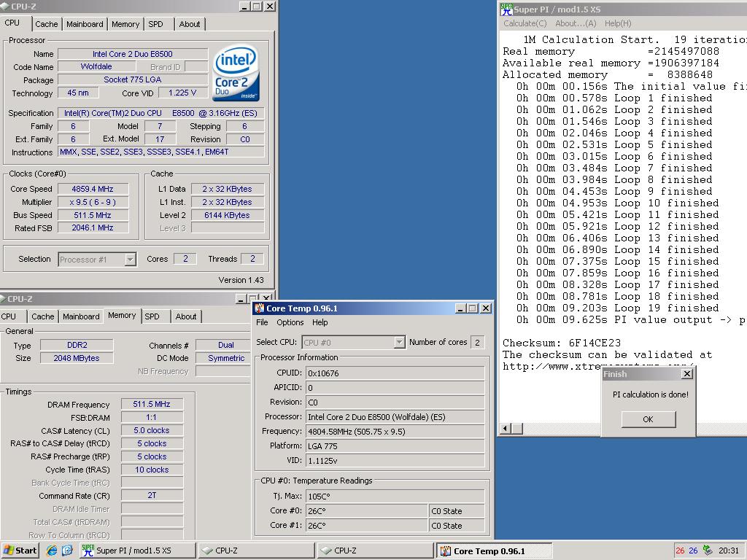747x560 pixels.
Task: Click the Core Speed value 4859.4 MHz
Action: click(93, 189)
